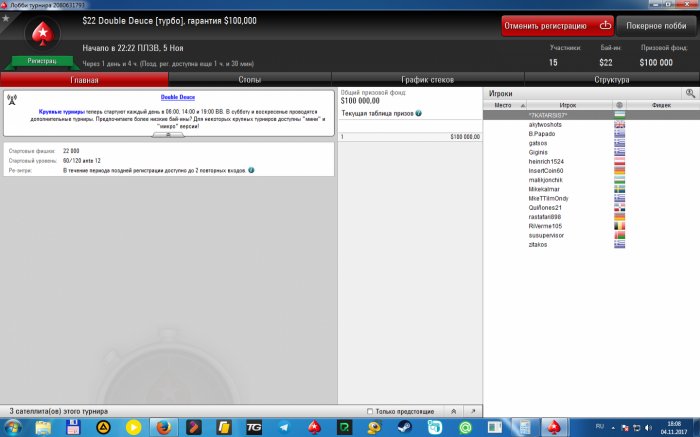Screen dimensions: 700x437
Task: Click the $100 000,00 first place prize row
Action: click(410, 137)
